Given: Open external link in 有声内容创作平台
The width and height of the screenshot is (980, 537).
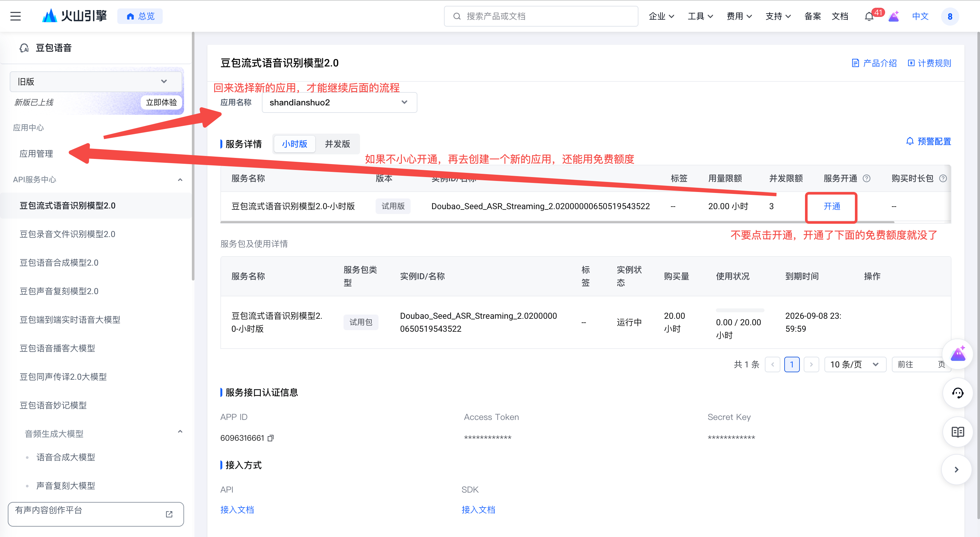Looking at the screenshot, I should point(169,514).
